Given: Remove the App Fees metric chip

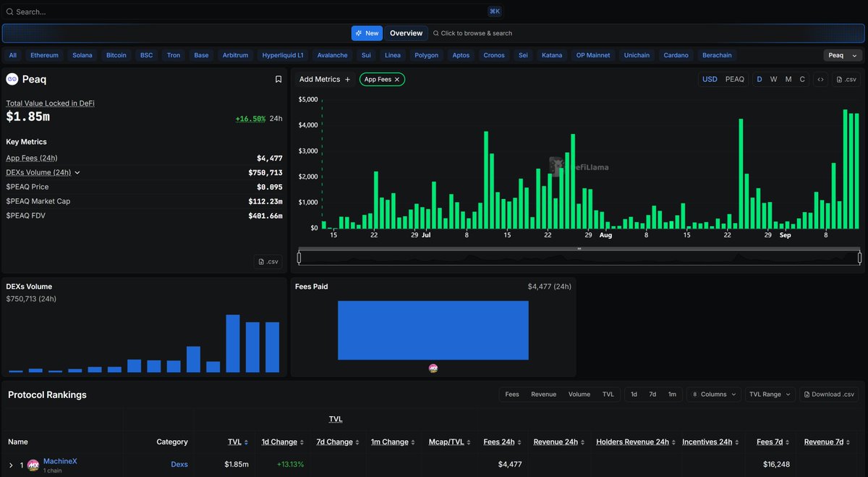Looking at the screenshot, I should pyautogui.click(x=397, y=80).
